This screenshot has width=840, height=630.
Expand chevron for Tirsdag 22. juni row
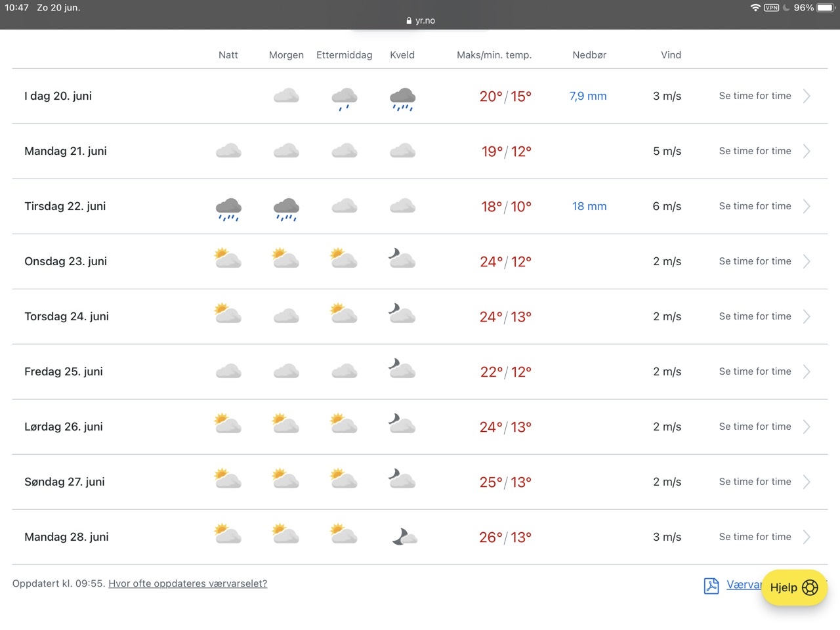807,206
